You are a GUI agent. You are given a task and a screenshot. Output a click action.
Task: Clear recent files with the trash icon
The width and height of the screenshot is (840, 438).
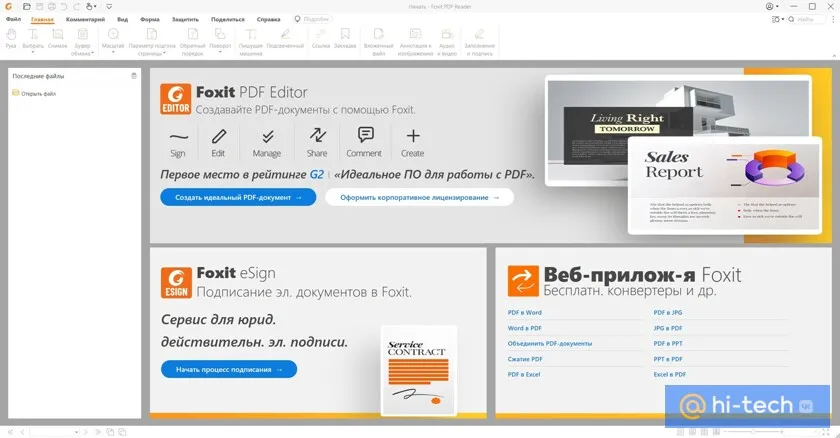coord(134,76)
